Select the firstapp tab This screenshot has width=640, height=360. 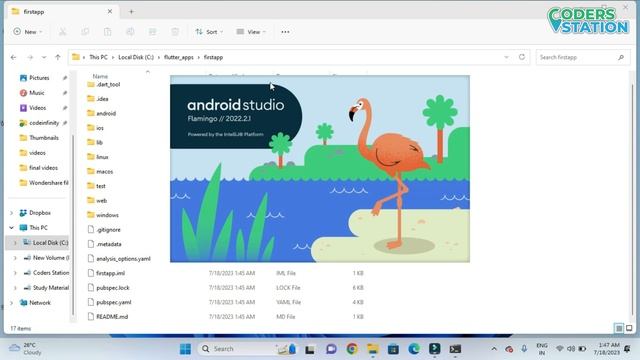63,12
